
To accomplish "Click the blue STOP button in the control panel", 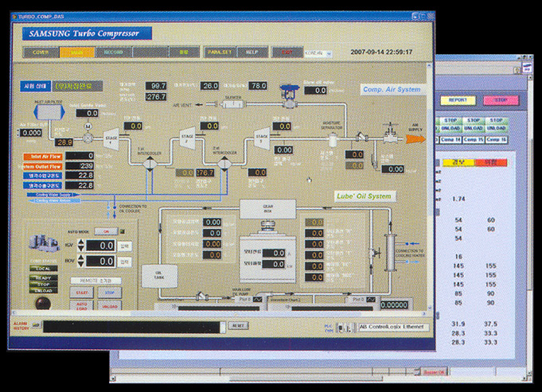I will (110, 293).
